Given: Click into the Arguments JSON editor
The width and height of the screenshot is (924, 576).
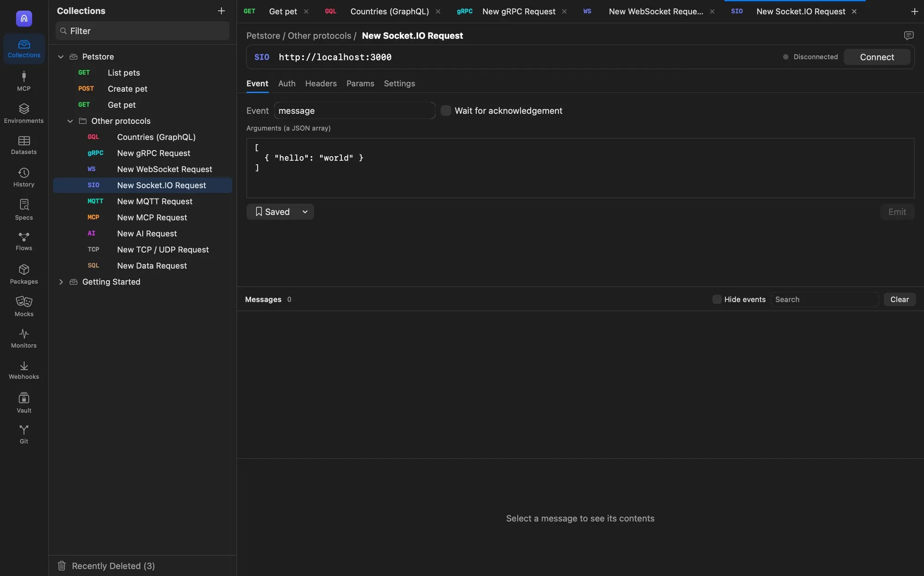Looking at the screenshot, I should tap(580, 168).
